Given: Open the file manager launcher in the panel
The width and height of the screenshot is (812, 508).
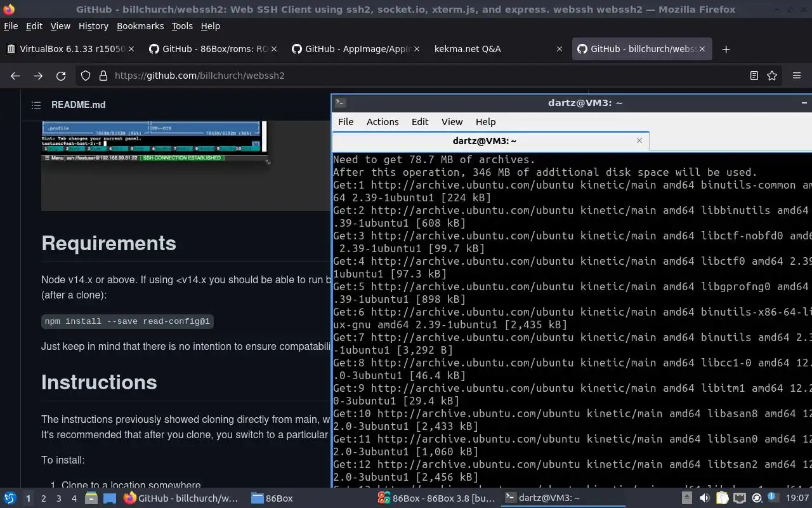Looking at the screenshot, I should point(91,498).
